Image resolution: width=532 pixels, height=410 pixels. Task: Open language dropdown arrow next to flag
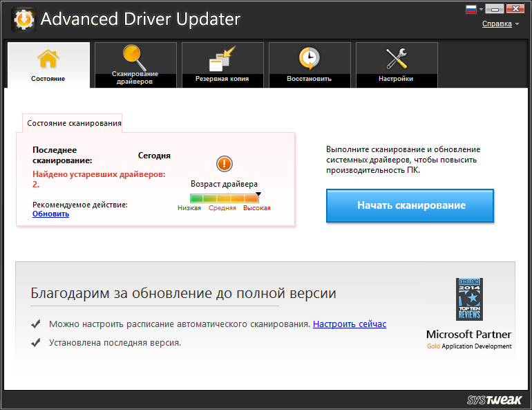[x=481, y=9]
